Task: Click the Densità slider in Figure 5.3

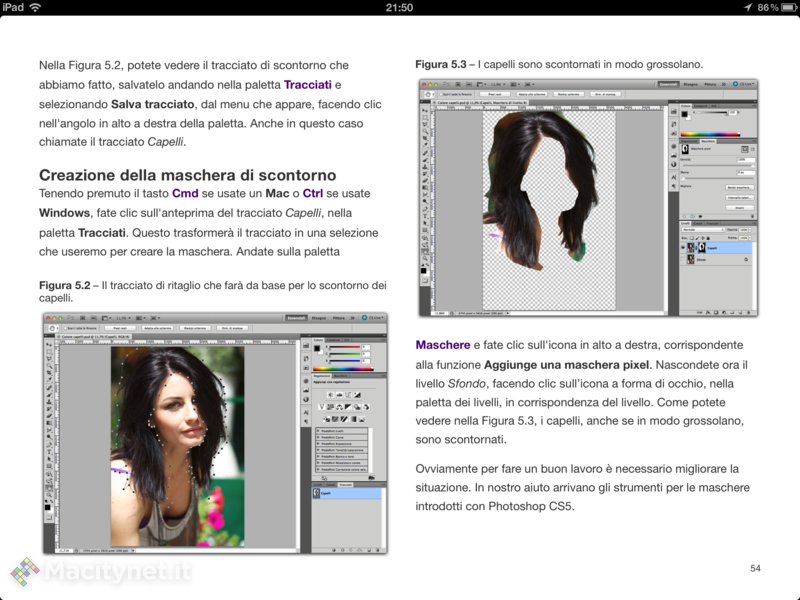Action: 719,165
